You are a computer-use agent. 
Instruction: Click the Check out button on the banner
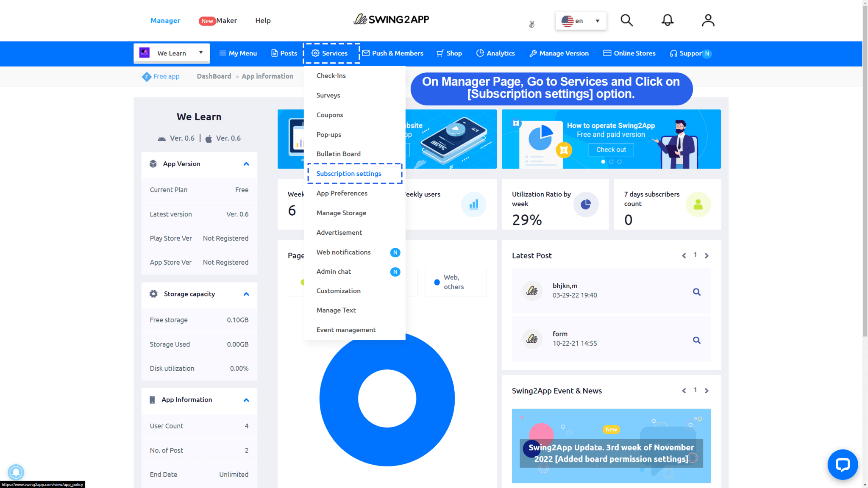(x=611, y=150)
